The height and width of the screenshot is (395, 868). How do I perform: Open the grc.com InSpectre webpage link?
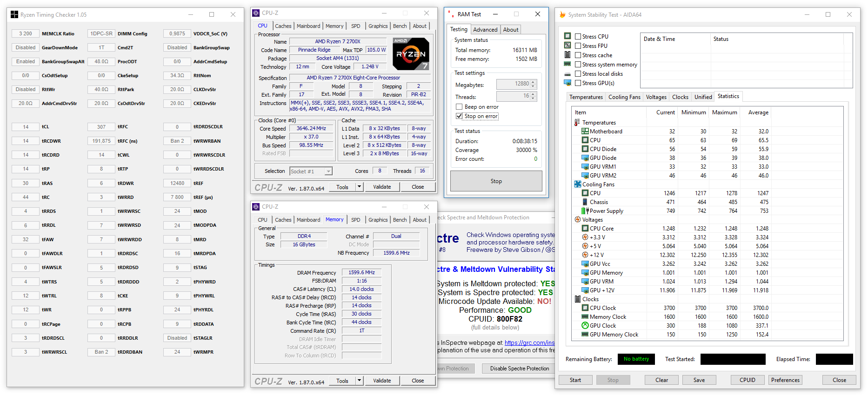529,342
